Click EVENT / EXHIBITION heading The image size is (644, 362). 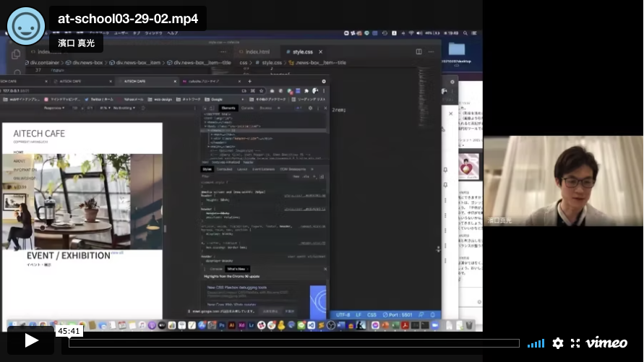tap(68, 256)
